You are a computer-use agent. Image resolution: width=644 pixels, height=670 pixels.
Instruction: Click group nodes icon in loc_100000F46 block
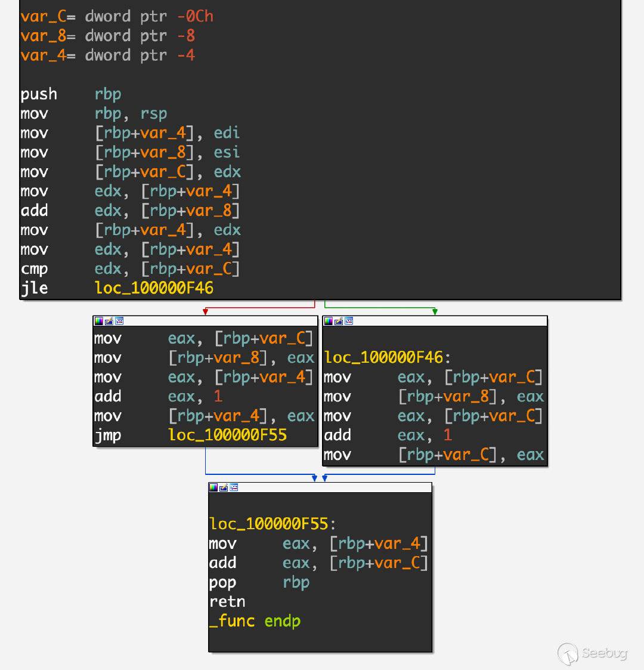click(349, 321)
